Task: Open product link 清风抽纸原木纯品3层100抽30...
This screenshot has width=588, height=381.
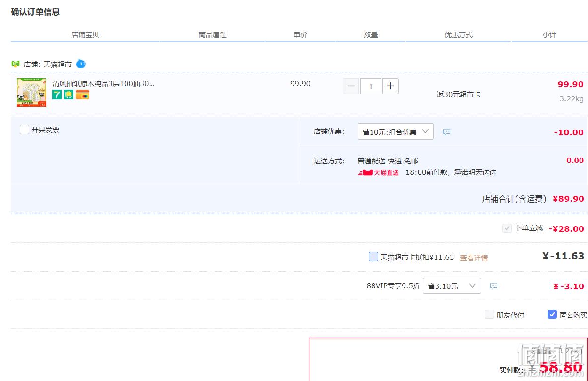Action: click(x=103, y=84)
